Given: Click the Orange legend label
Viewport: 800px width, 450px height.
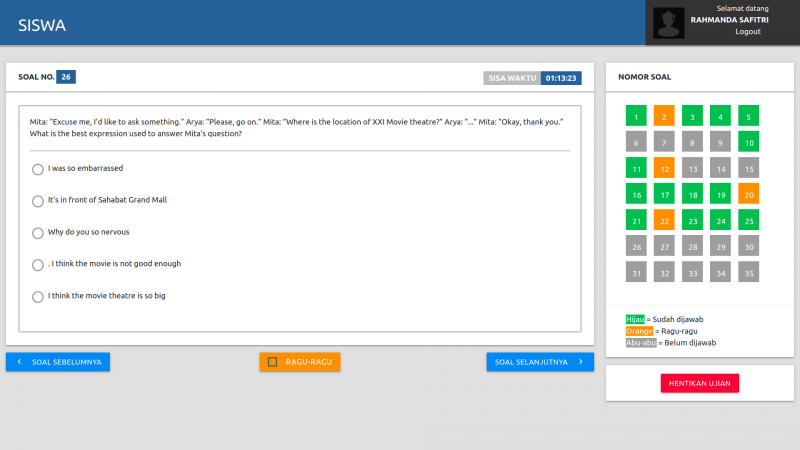Looking at the screenshot, I should (639, 331).
